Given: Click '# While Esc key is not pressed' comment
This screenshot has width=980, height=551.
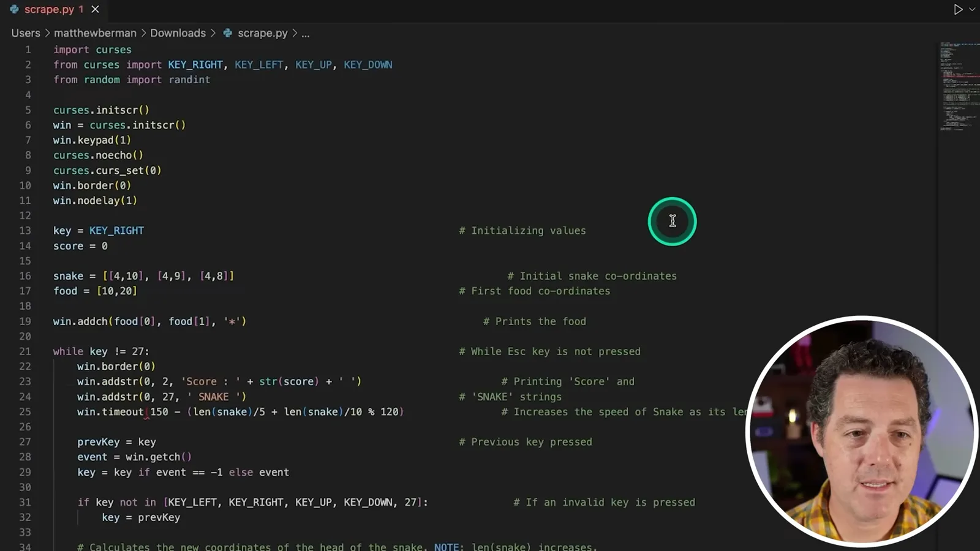Looking at the screenshot, I should (x=550, y=351).
